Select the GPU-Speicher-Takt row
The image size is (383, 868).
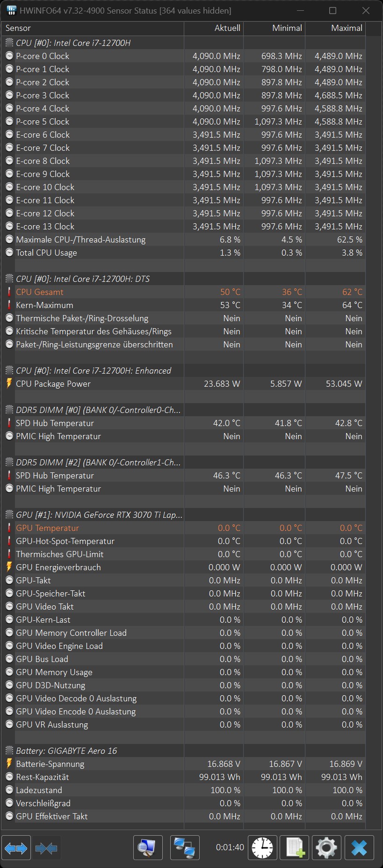(x=183, y=593)
